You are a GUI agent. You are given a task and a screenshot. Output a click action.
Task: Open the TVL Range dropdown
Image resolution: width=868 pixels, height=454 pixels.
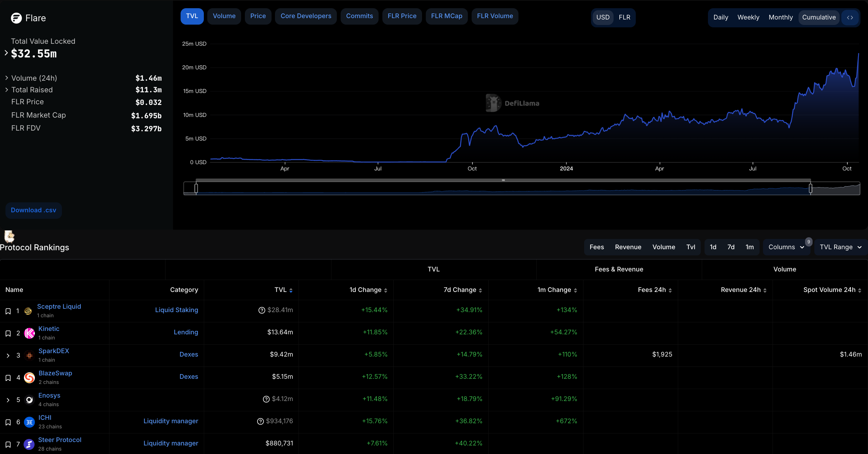840,247
